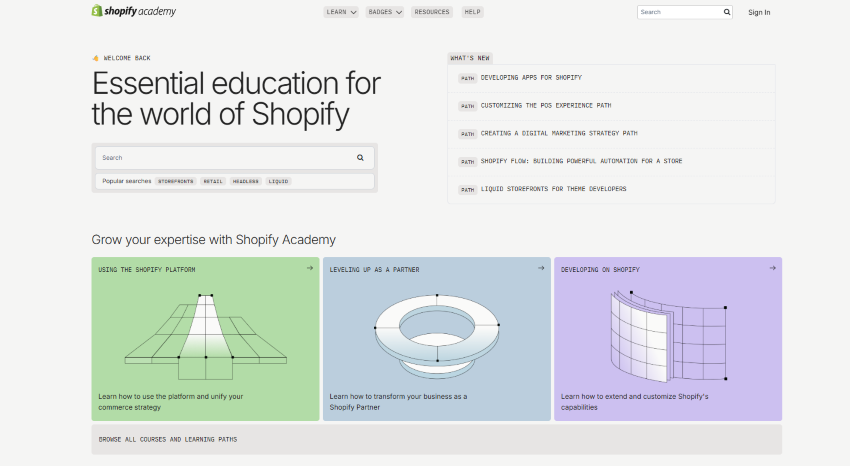Open the Help menu item
The image size is (850, 466).
pyautogui.click(x=472, y=12)
